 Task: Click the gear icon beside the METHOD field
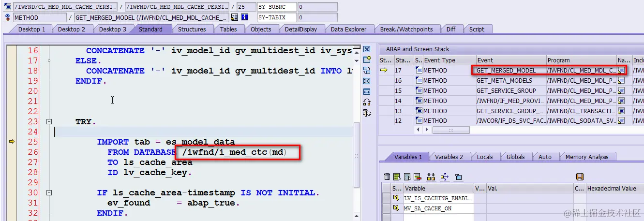(x=7, y=17)
